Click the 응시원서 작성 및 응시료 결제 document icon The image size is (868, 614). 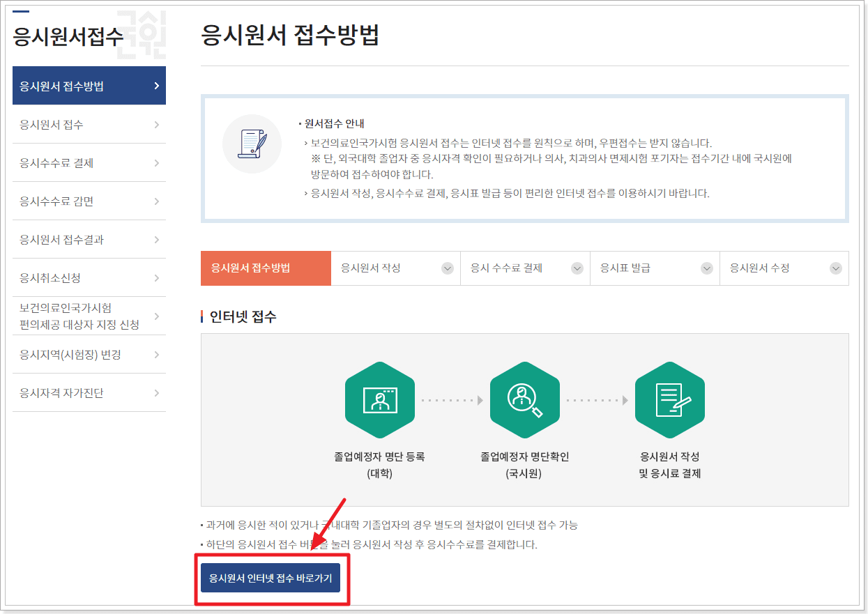click(x=669, y=399)
